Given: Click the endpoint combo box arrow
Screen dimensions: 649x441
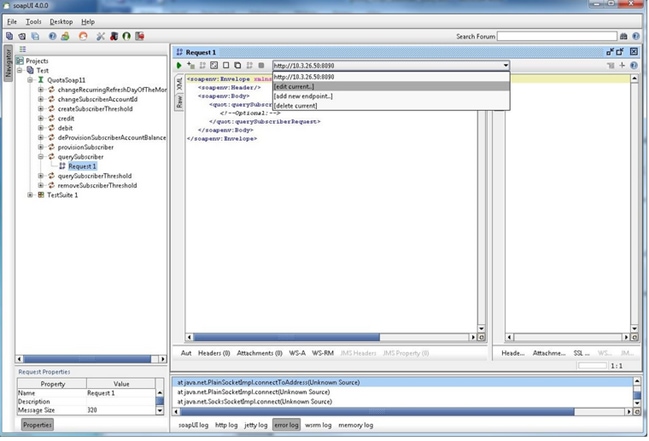Looking at the screenshot, I should 505,65.
